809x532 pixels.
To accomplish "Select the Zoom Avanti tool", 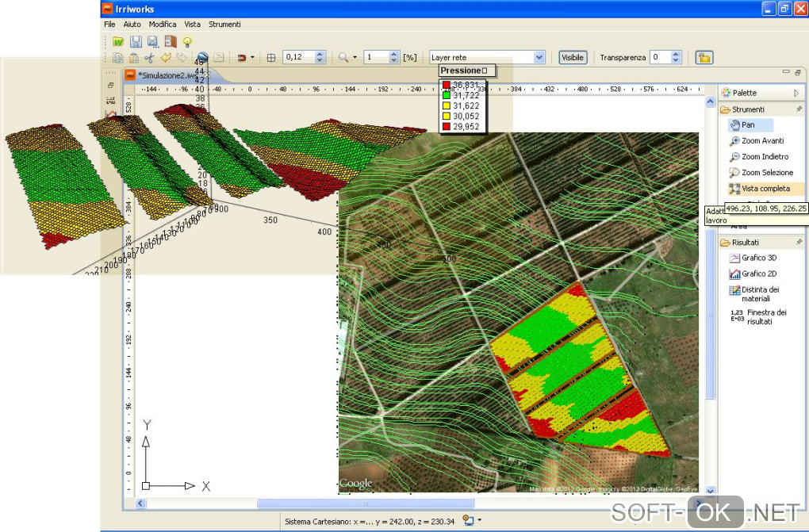I will [x=761, y=141].
